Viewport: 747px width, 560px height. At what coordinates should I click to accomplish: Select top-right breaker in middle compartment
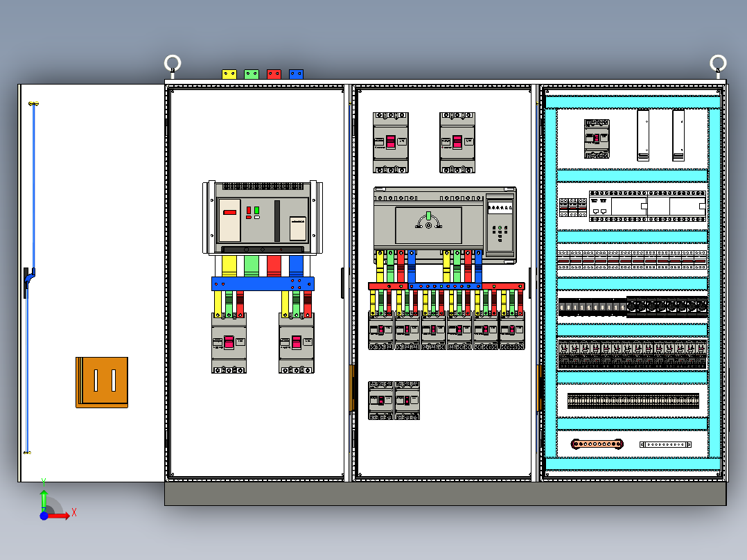[457, 143]
